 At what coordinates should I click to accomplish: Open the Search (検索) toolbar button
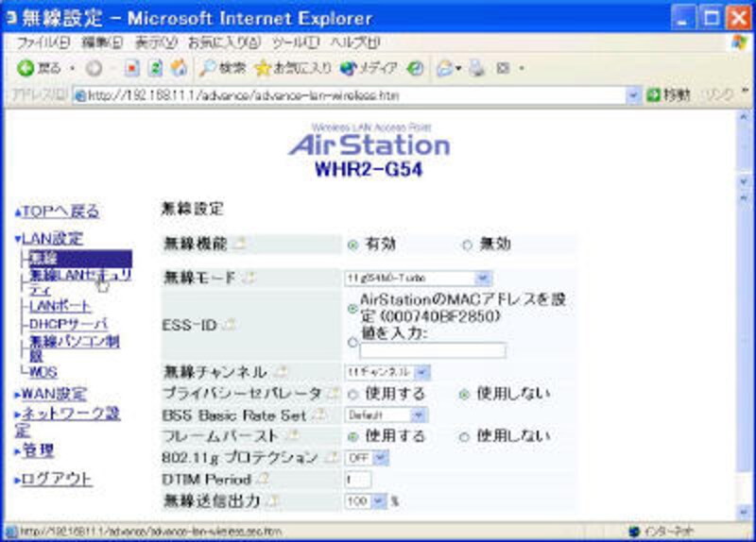[223, 68]
